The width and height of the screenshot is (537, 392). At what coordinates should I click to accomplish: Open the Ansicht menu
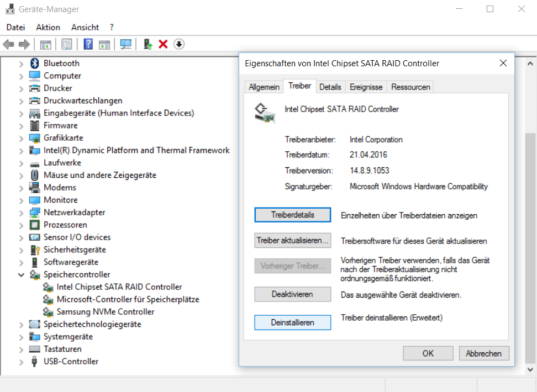(x=85, y=27)
